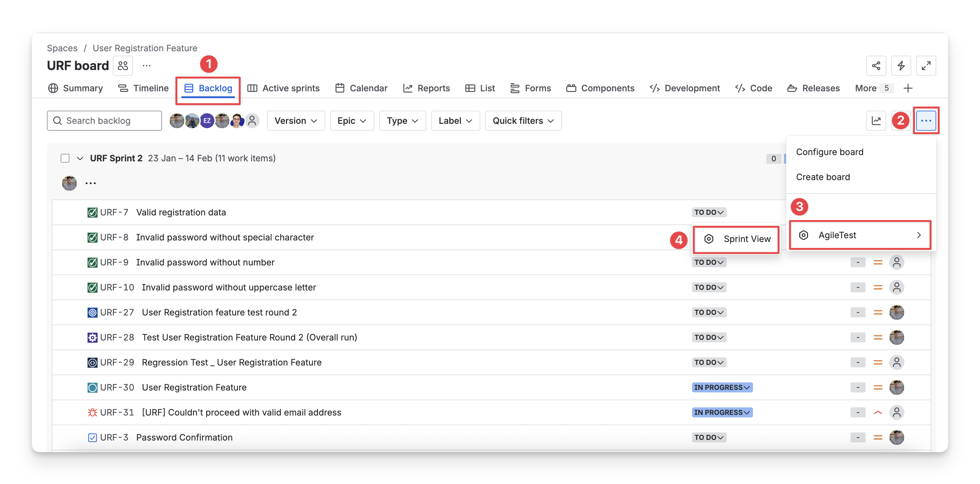
Task: Click unassigned avatar on URF-9 row
Action: 896,263
